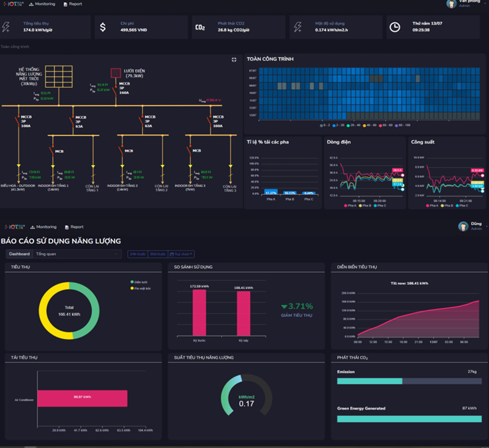This screenshot has width=489, height=448.
Task: Click the Air Conditioner consumption bar
Action: 83,398
